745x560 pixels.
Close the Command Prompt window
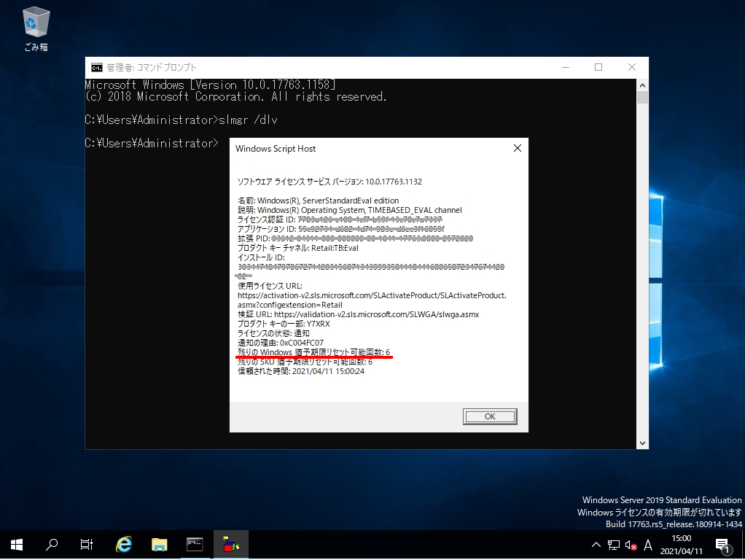[632, 68]
